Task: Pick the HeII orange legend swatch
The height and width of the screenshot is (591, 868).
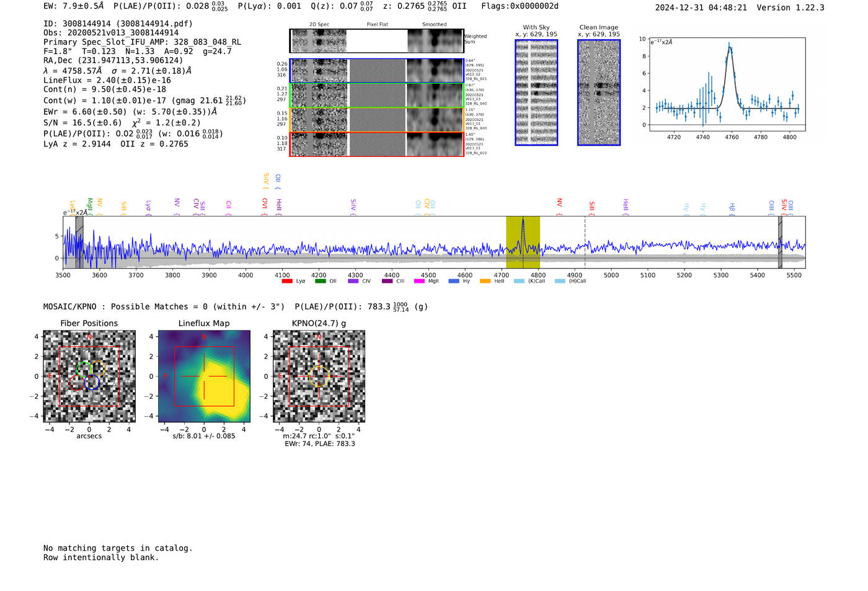Action: point(485,281)
